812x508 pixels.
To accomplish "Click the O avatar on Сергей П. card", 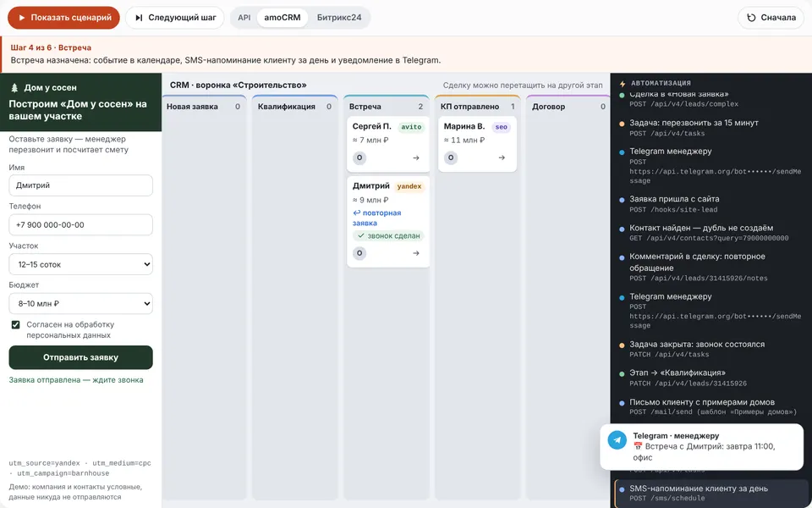I will [x=359, y=157].
